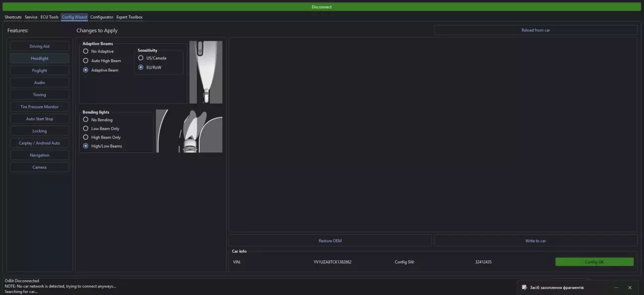Dismiss the Snipping Tool notification
Screen dimensions: 644x295
click(630, 288)
